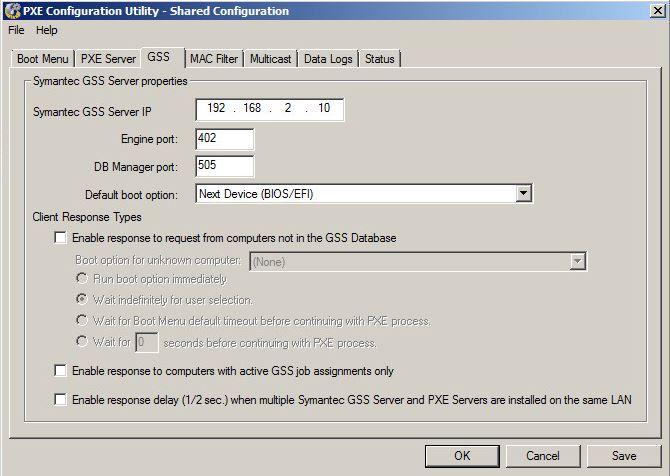Enable response to active GSS job assignments only

click(x=61, y=370)
